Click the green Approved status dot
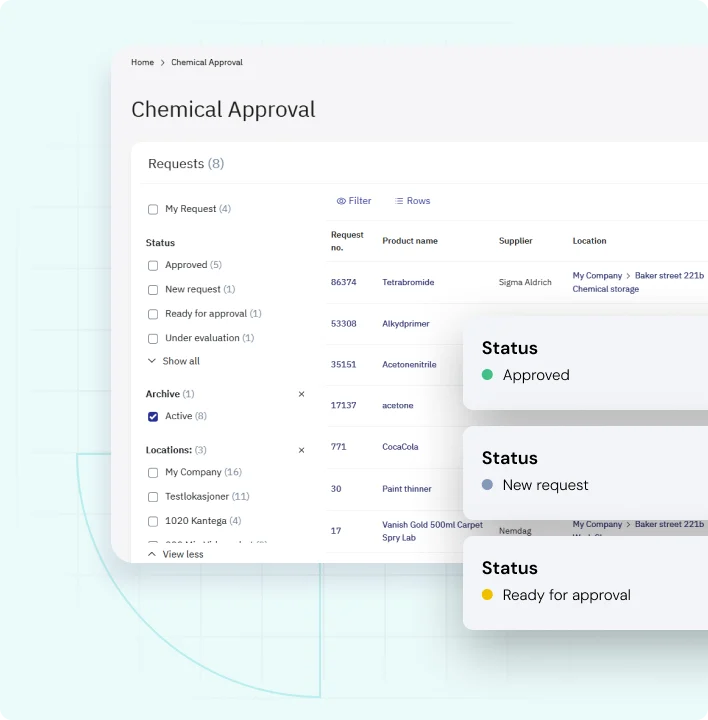The height and width of the screenshot is (720, 708). tap(487, 375)
